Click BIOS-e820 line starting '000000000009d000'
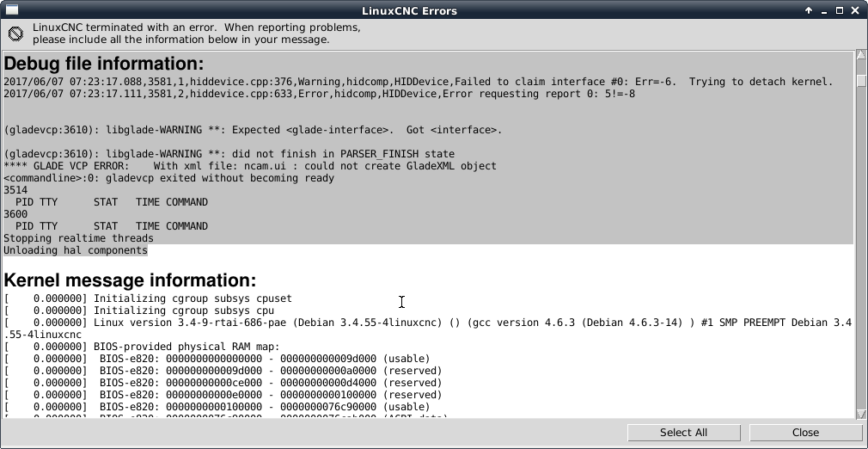This screenshot has height=449, width=868. pos(223,370)
